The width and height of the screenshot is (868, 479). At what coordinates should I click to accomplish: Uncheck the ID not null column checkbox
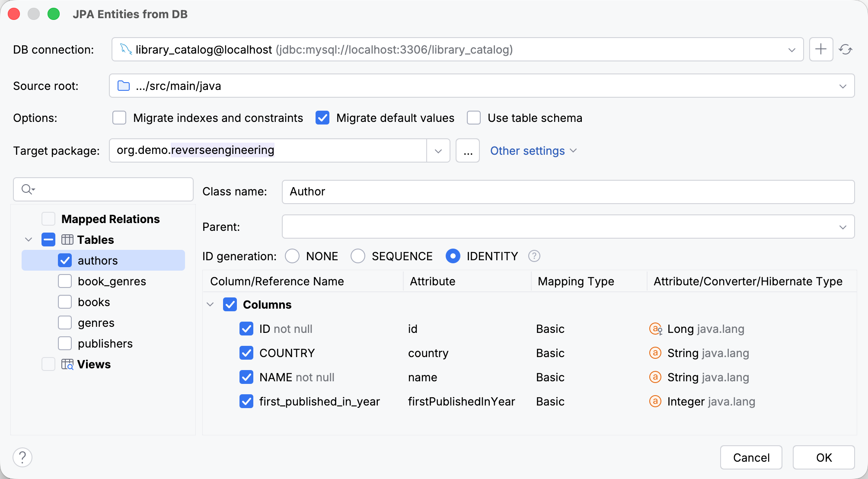pos(246,329)
